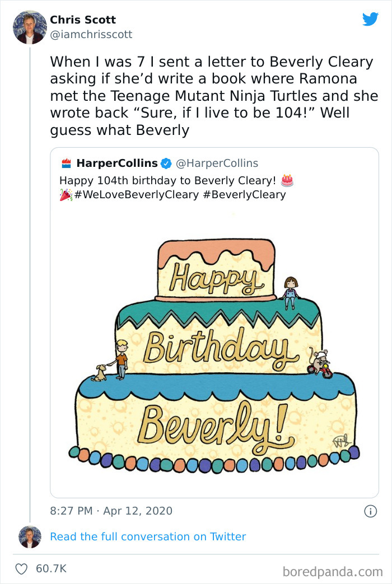Open the #WeLoveBeverlyCleary hashtag

pos(136,195)
